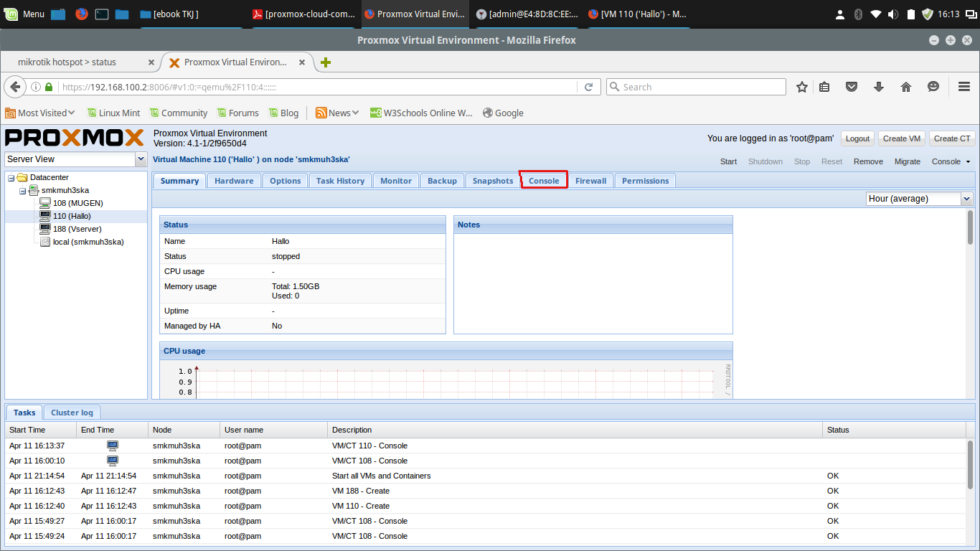980x551 pixels.
Task: Open the News feed bookmark dropdown
Action: click(x=339, y=113)
